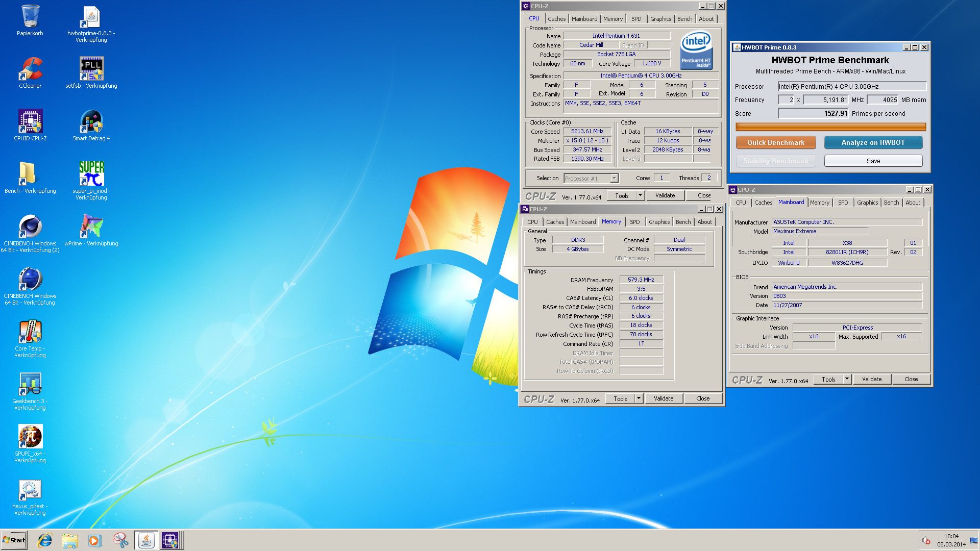Click Multiplier value x 15.0
The image size is (980, 551).
point(587,140)
